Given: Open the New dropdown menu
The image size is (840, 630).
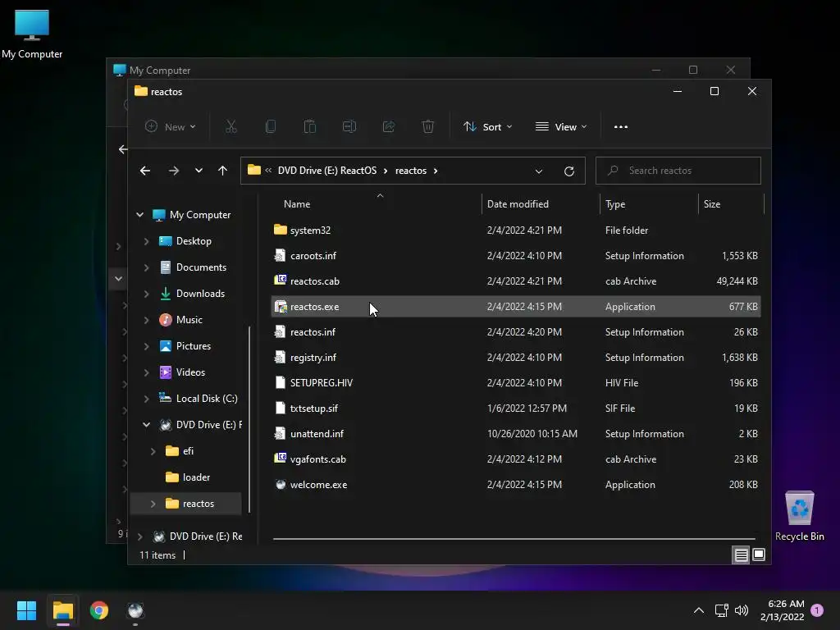Looking at the screenshot, I should (171, 127).
